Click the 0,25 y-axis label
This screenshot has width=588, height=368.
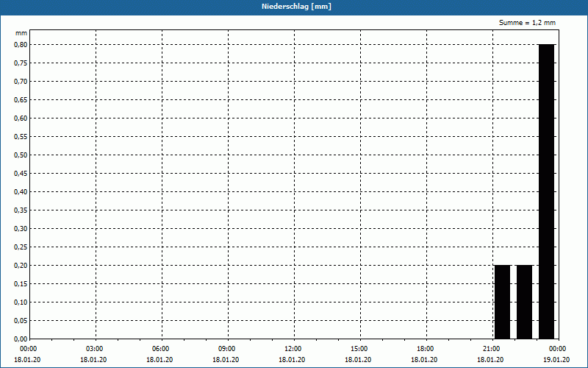(21, 247)
